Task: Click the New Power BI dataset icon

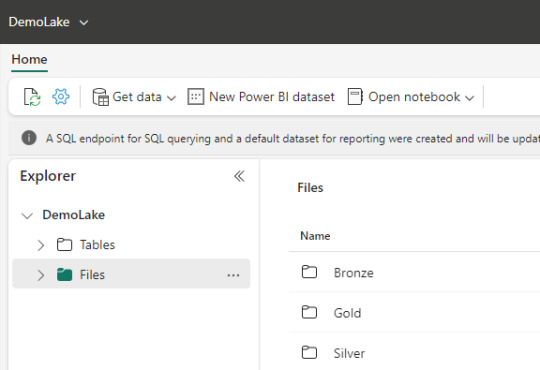Action: 196,96
